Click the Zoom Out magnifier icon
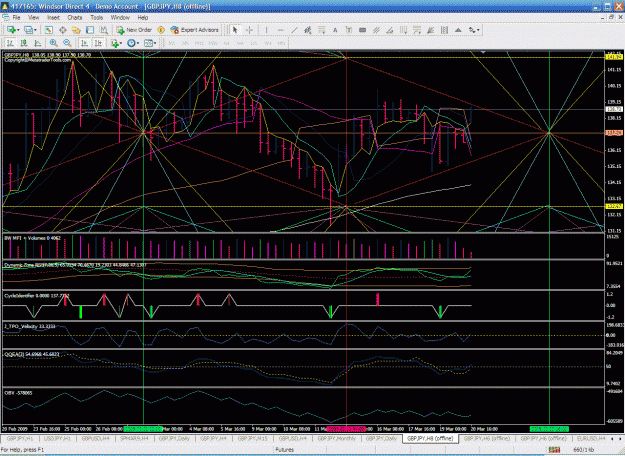This screenshot has width=625, height=456. [67, 43]
